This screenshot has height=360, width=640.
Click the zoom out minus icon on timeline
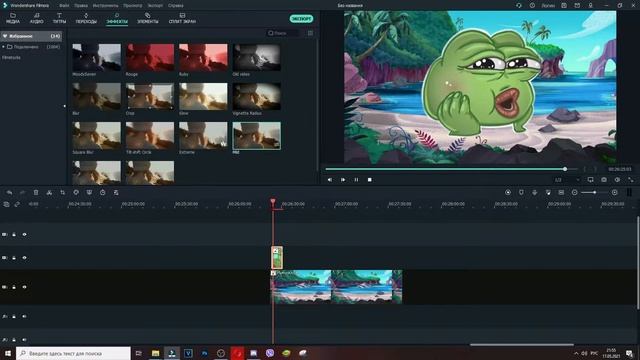pos(574,192)
